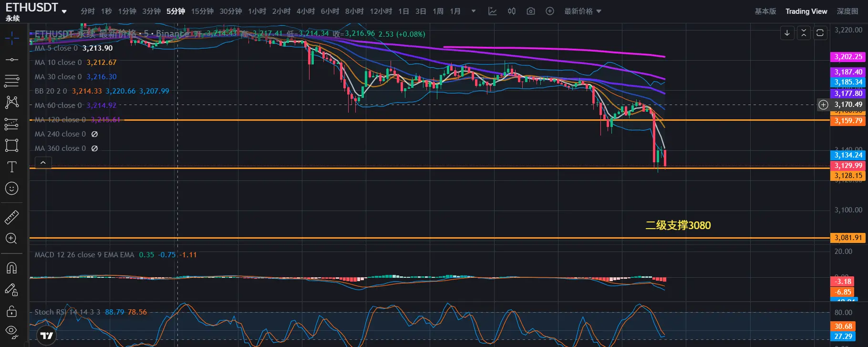Click the MACD 12 26 indicator label
This screenshot has width=868, height=347.
point(84,255)
